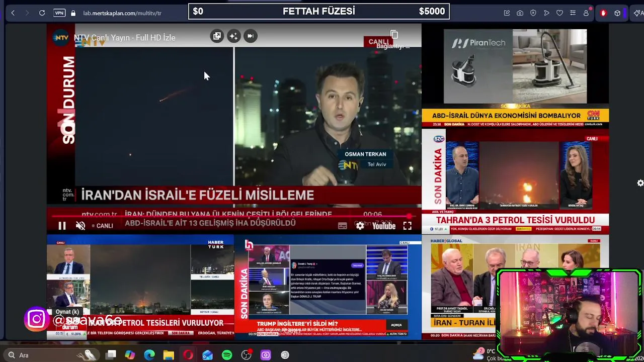Viewport: 644px width, 362px height.
Task: Open the pop-out icon on NTV stream
Action: coord(217,36)
